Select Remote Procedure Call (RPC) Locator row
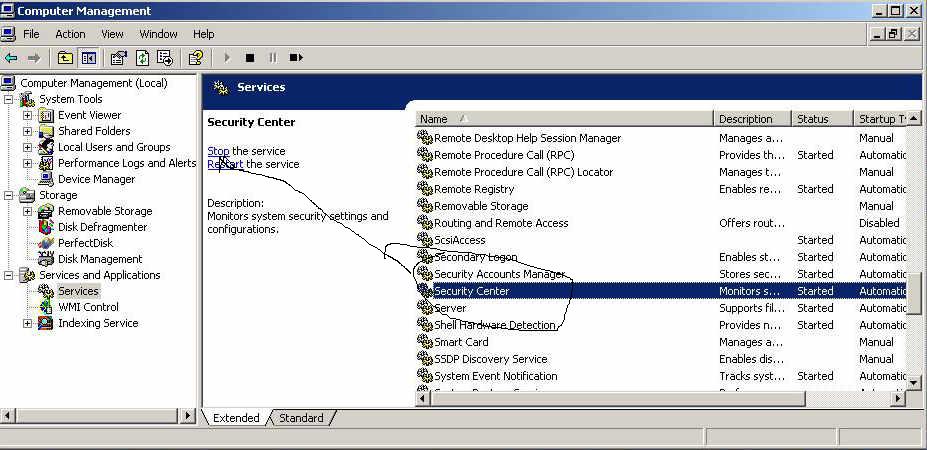The width and height of the screenshot is (927, 450). (661, 172)
